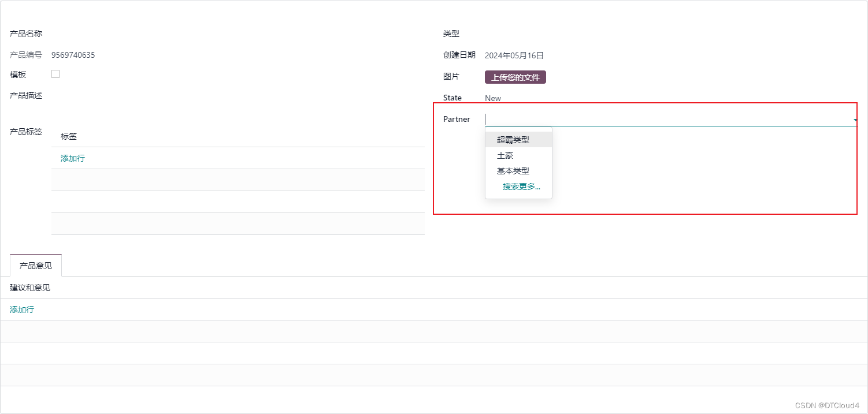Click the 标签 column header
868x414 pixels.
point(68,136)
